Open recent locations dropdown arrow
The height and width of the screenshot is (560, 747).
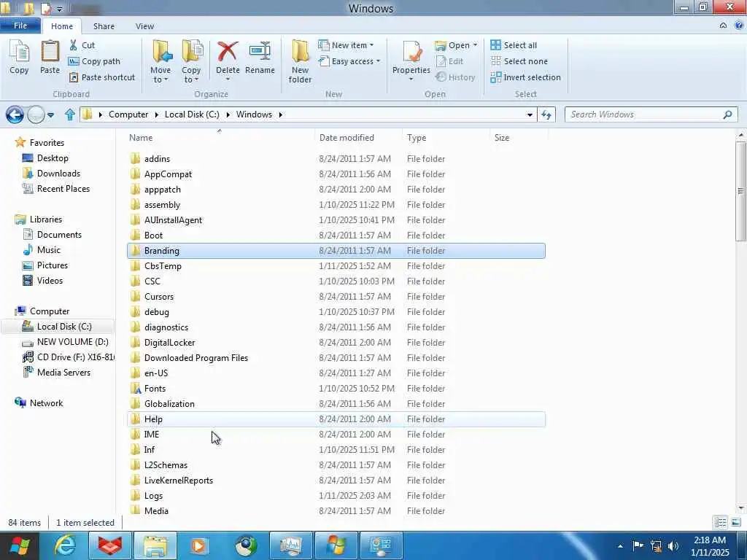(50, 114)
